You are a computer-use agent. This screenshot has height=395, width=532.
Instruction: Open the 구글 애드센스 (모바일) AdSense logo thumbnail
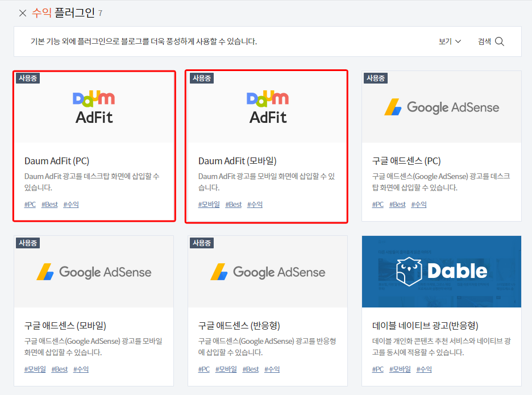click(94, 272)
